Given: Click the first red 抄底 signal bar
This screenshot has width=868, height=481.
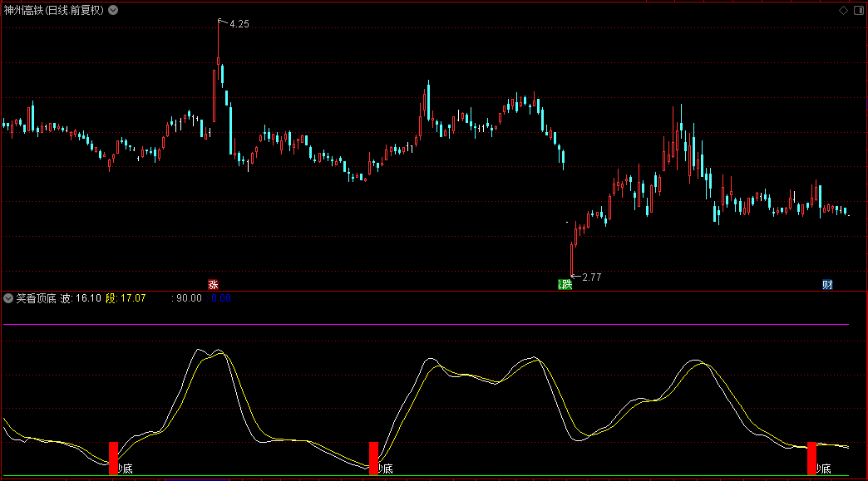Looking at the screenshot, I should pos(113,459).
